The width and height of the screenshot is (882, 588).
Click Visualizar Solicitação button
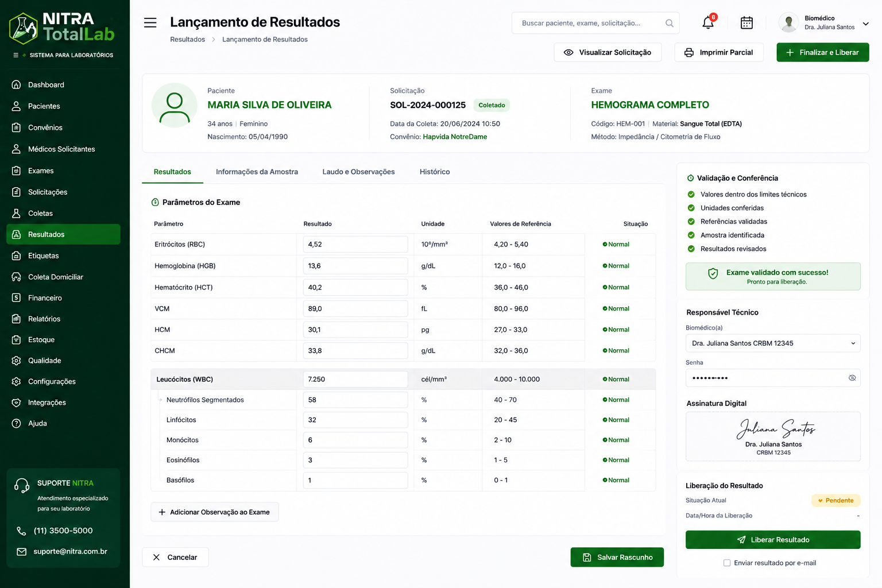(x=608, y=52)
